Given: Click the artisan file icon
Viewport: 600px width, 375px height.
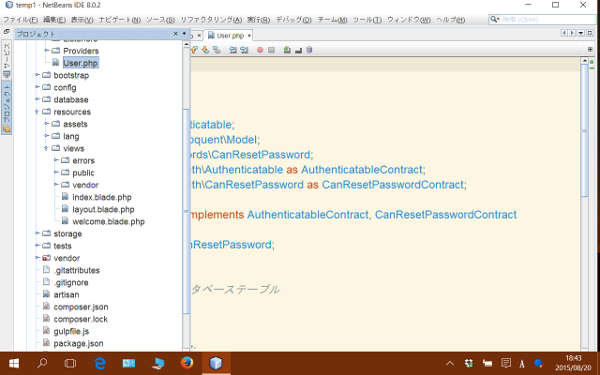Looking at the screenshot, I should coord(46,294).
